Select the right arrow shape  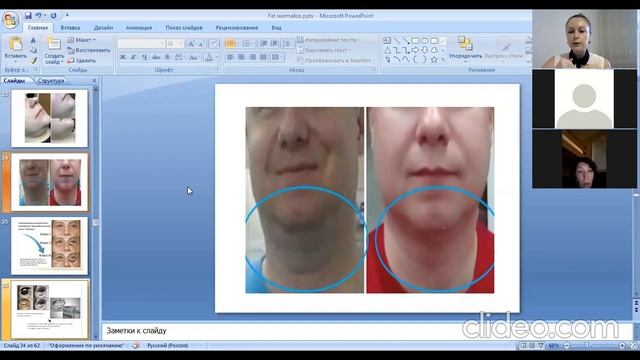[415, 50]
